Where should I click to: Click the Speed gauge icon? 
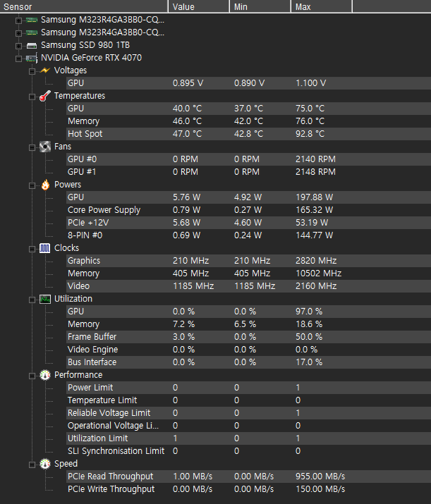pyautogui.click(x=45, y=464)
